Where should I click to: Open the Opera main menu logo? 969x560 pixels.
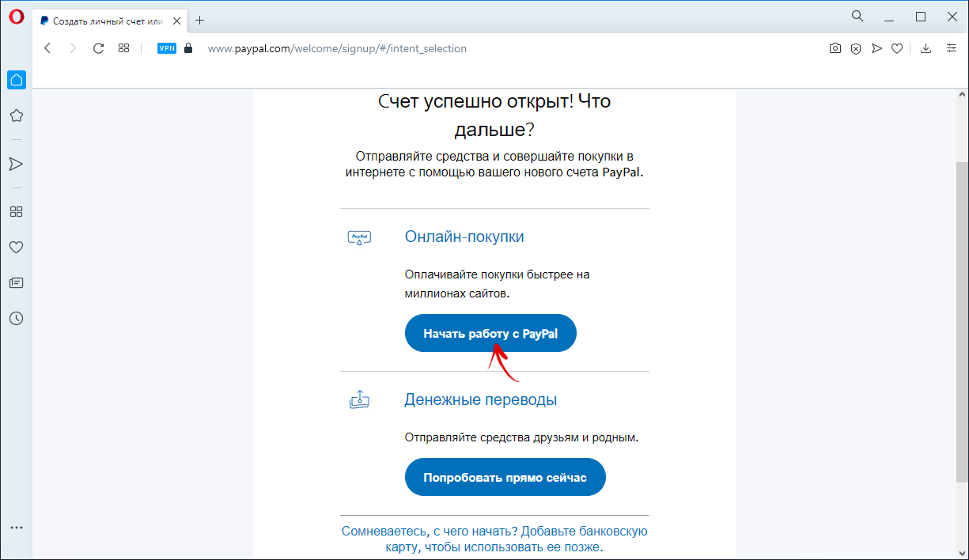pyautogui.click(x=16, y=17)
